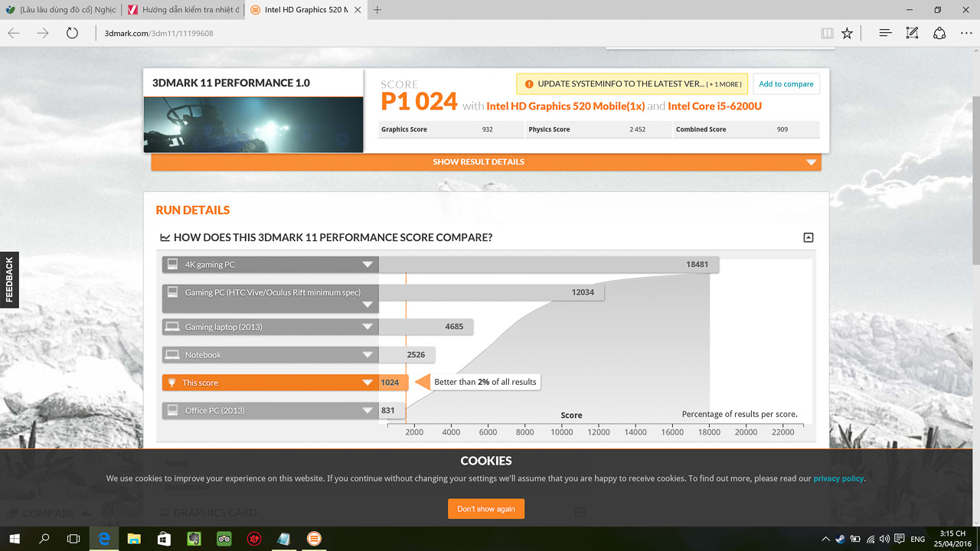Click the Edge taskbar icon
The width and height of the screenshot is (980, 551).
[x=103, y=539]
